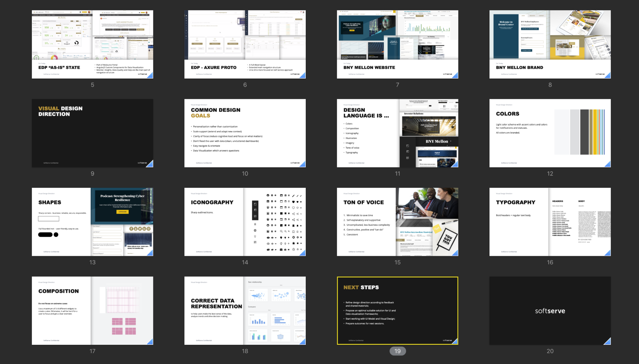Click slide number label 13

tap(92, 262)
